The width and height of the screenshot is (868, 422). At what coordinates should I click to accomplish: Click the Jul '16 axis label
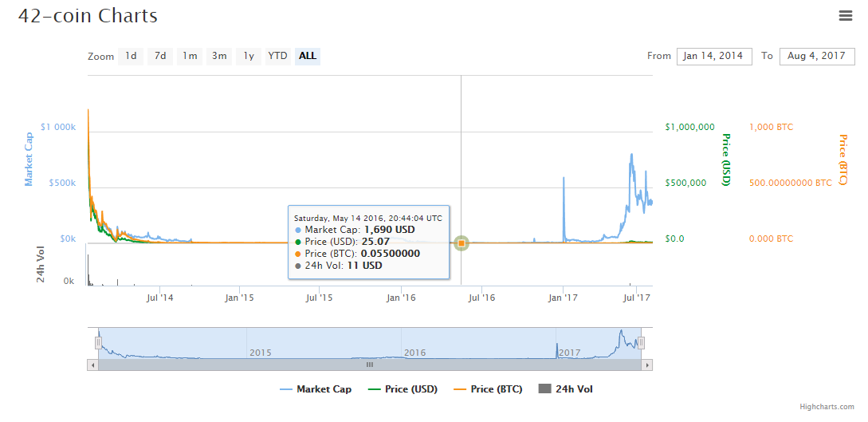pyautogui.click(x=481, y=298)
